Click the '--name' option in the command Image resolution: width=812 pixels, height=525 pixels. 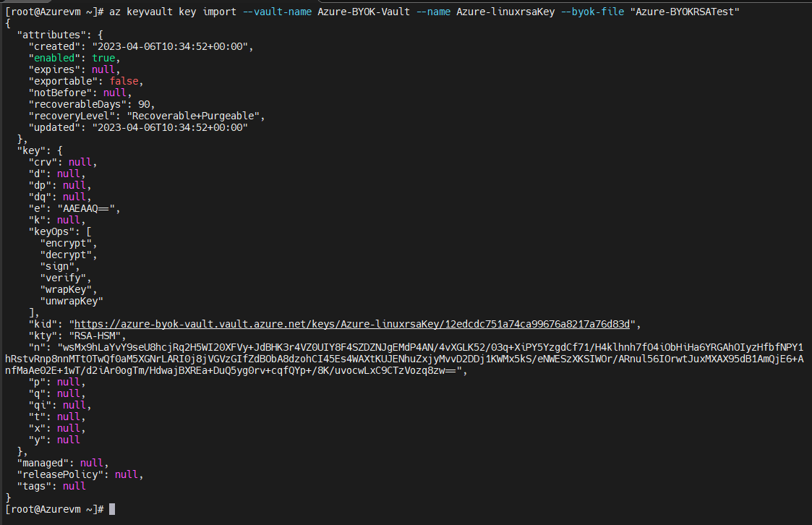pyautogui.click(x=433, y=12)
